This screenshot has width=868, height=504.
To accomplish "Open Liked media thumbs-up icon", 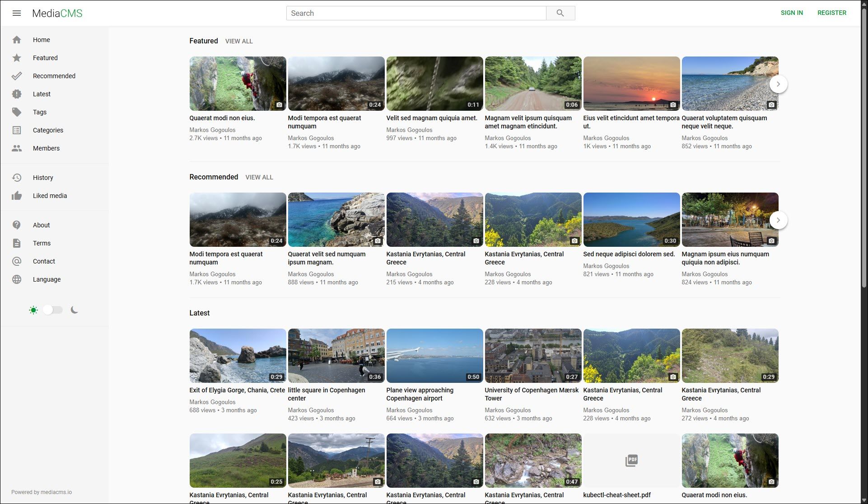I will (x=17, y=196).
